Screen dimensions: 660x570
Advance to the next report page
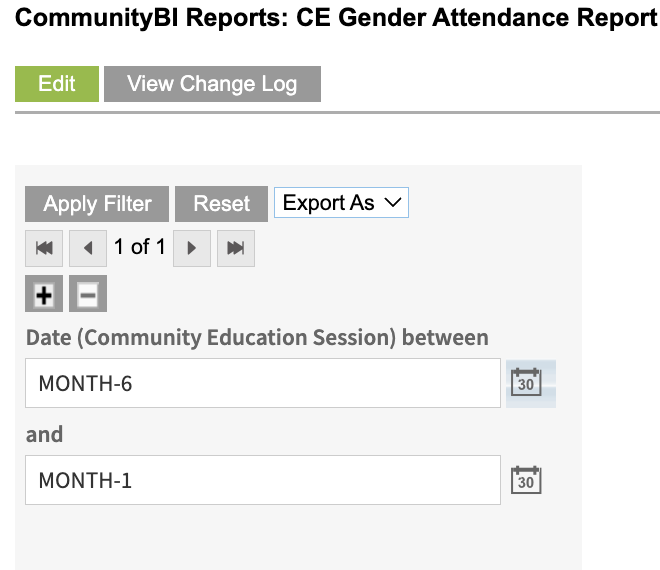(192, 248)
